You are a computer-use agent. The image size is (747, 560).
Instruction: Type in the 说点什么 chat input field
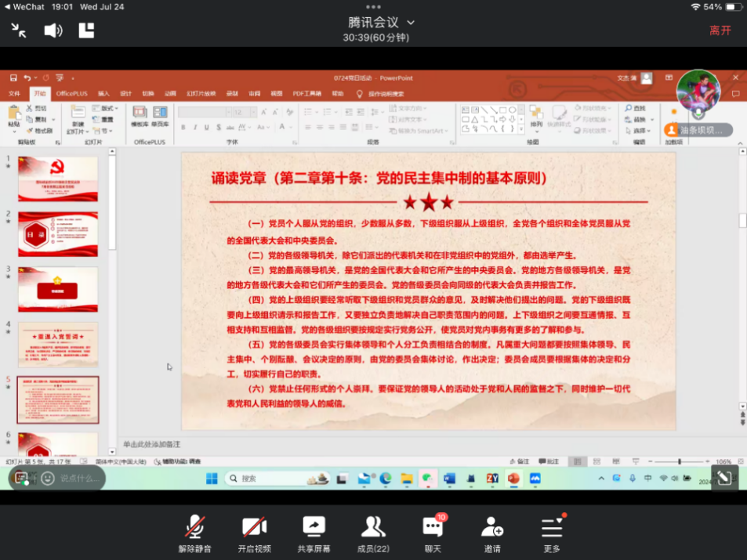[80, 478]
